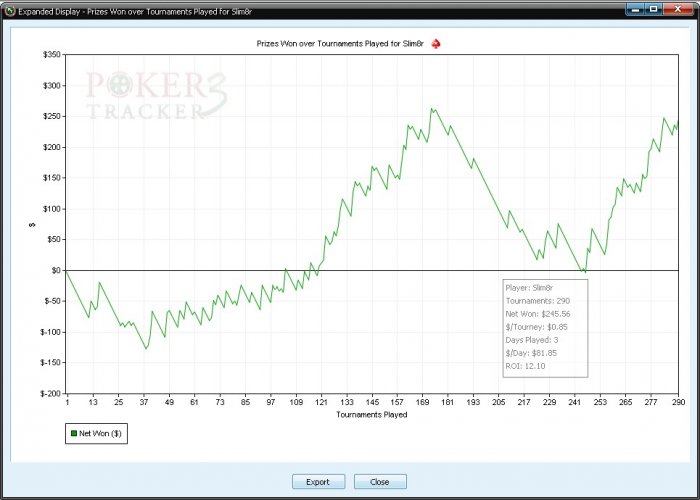Click the ROI: 12.10 line in tooltip
700x500 pixels.
click(525, 367)
